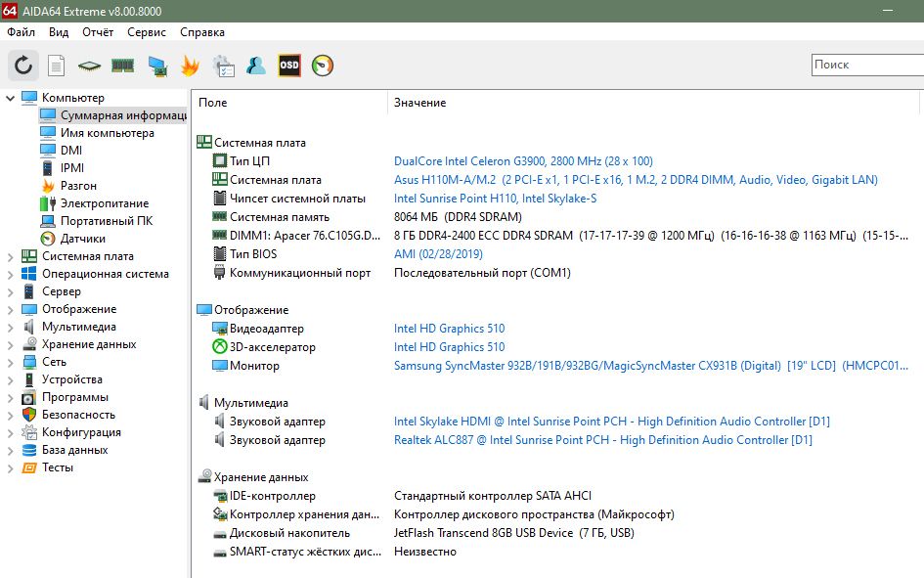
Task: Open the Справка menu
Action: [202, 32]
